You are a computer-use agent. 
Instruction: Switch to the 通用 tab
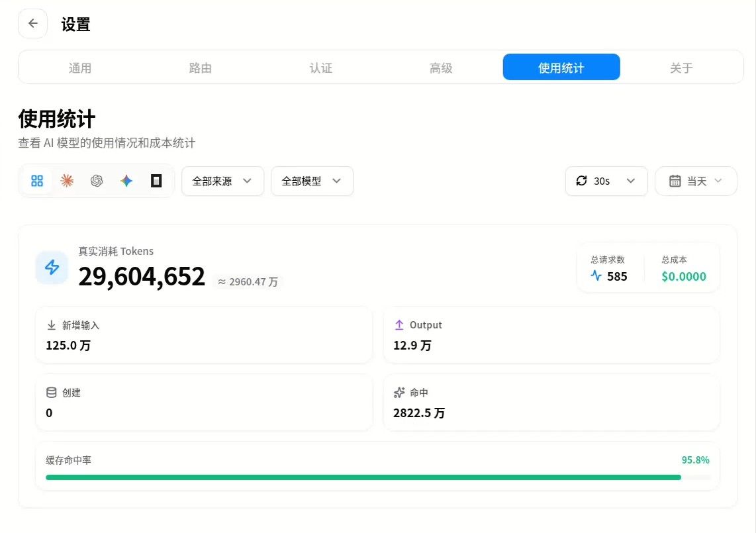click(x=80, y=68)
